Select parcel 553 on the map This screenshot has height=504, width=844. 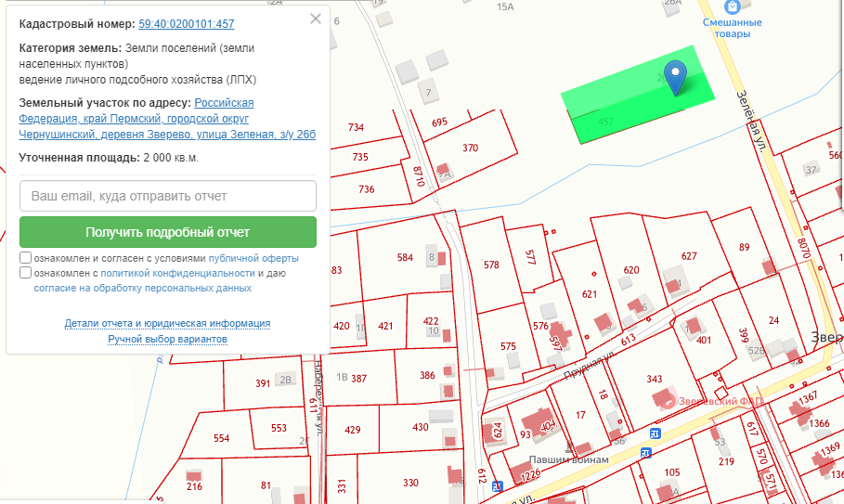279,428
